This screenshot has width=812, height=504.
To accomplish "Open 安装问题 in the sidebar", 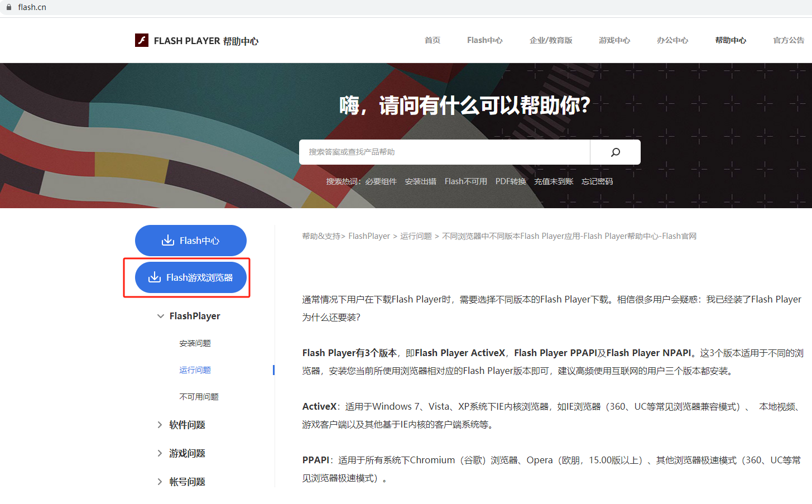I will click(195, 343).
